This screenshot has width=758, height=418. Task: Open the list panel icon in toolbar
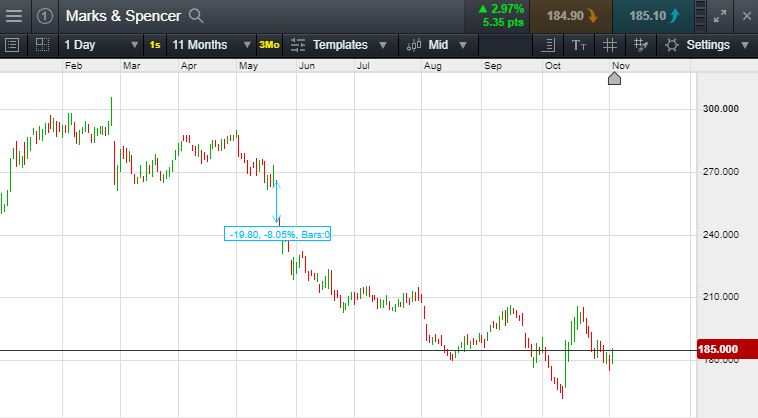click(12, 45)
